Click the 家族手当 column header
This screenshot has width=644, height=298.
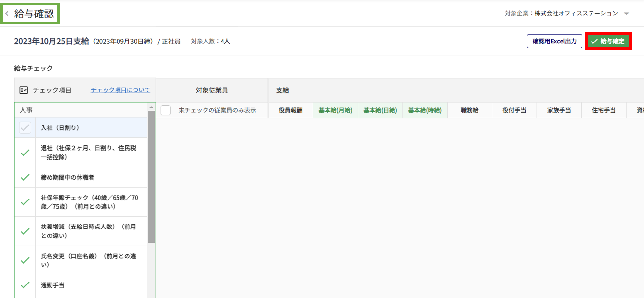click(x=559, y=110)
